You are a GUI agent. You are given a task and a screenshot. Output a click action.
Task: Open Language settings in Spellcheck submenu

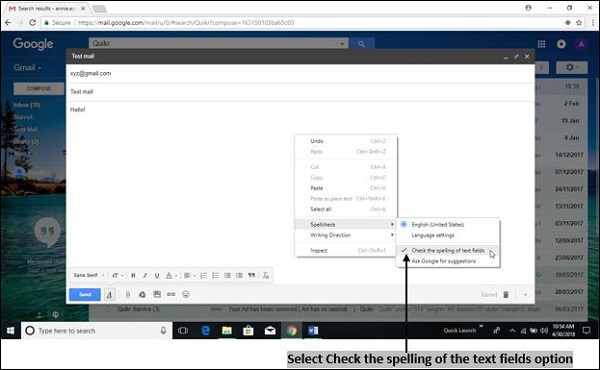click(433, 235)
